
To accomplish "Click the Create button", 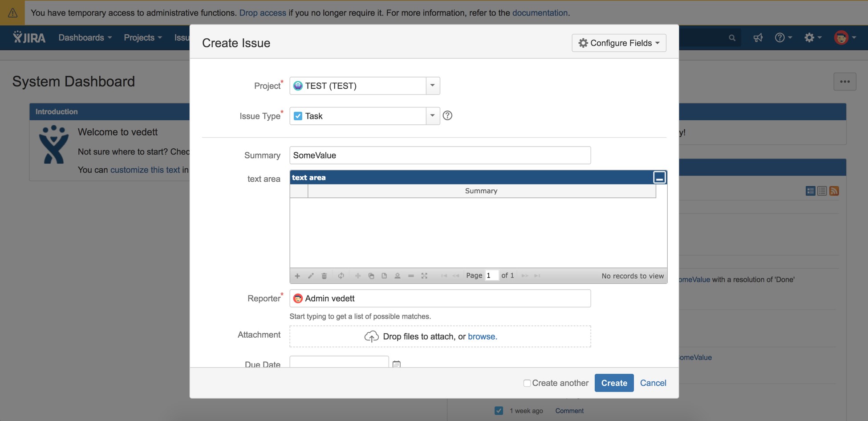I will [x=614, y=383].
